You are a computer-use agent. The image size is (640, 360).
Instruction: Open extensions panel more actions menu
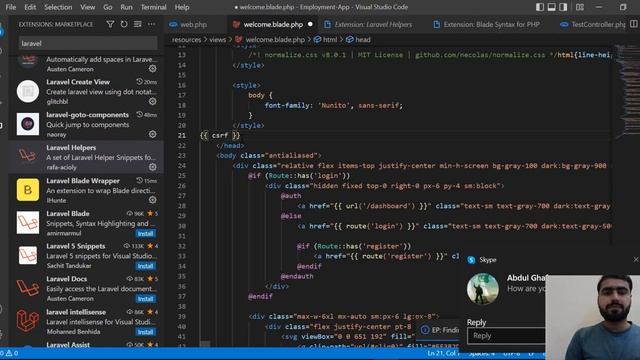(x=151, y=24)
